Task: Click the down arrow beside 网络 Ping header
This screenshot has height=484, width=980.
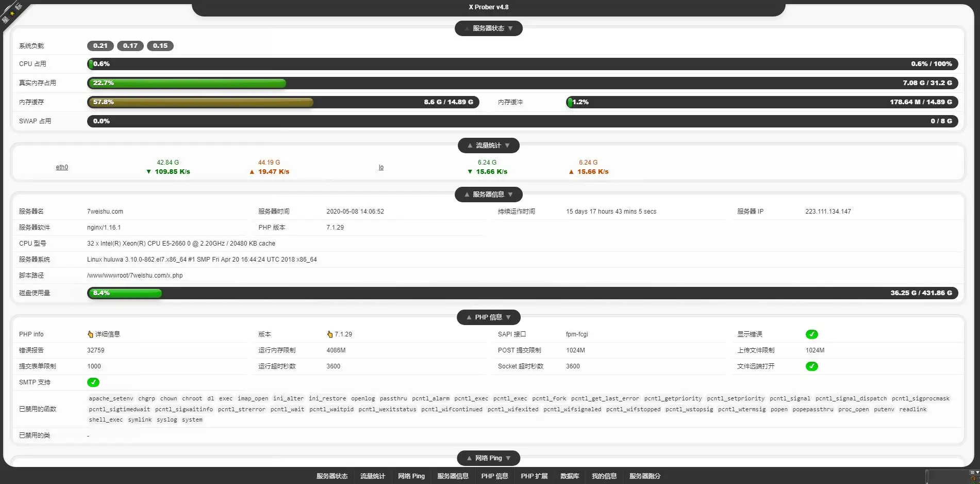Action: pos(508,458)
